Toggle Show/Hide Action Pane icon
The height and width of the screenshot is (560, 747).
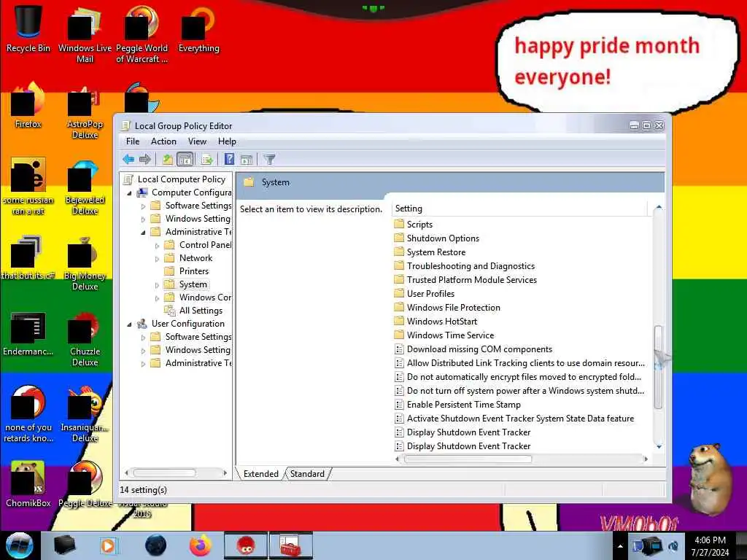click(x=247, y=159)
